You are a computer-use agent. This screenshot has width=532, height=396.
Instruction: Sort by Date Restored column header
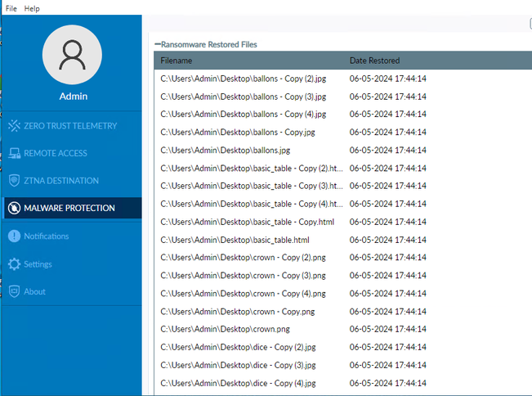374,61
